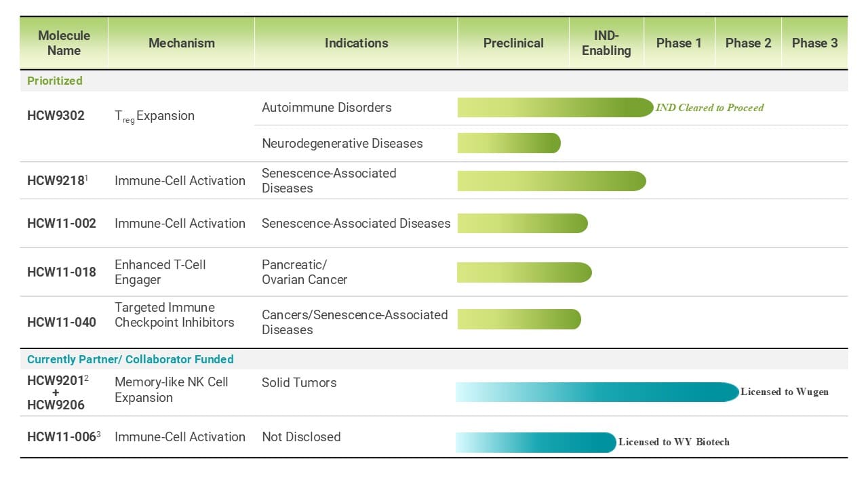Click the HCW11-002 Senescence-Associated Diseases indication

[x=356, y=223]
